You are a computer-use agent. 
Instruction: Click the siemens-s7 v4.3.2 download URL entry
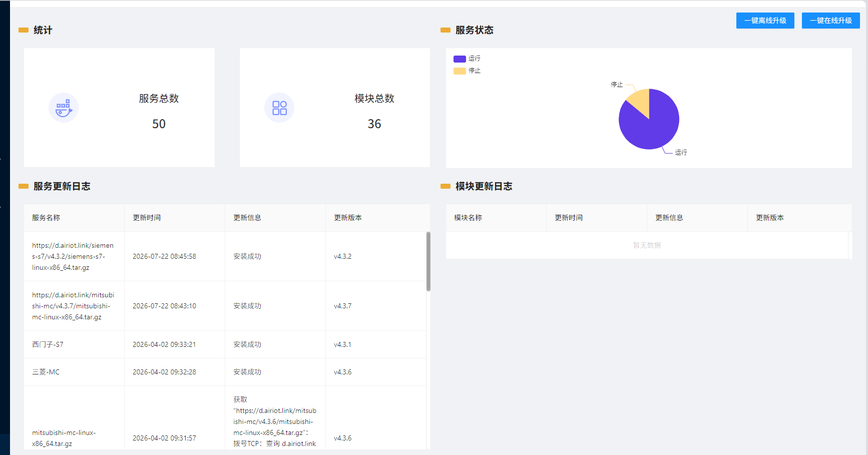[73, 256]
